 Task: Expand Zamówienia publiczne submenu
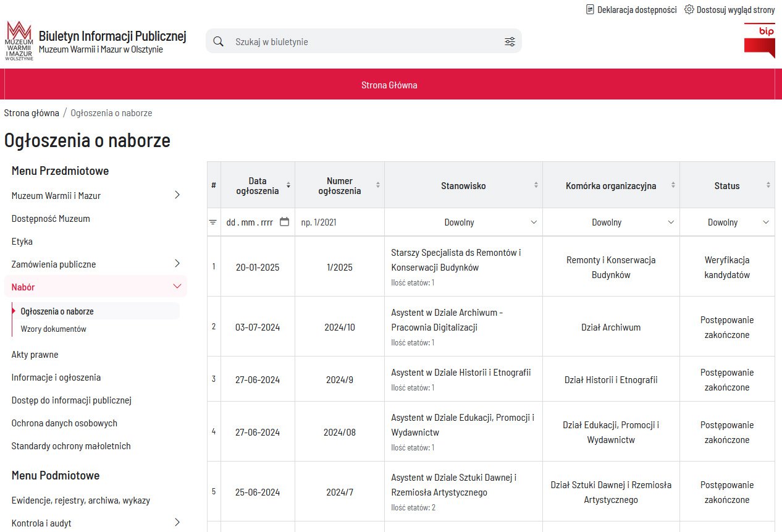coord(177,264)
